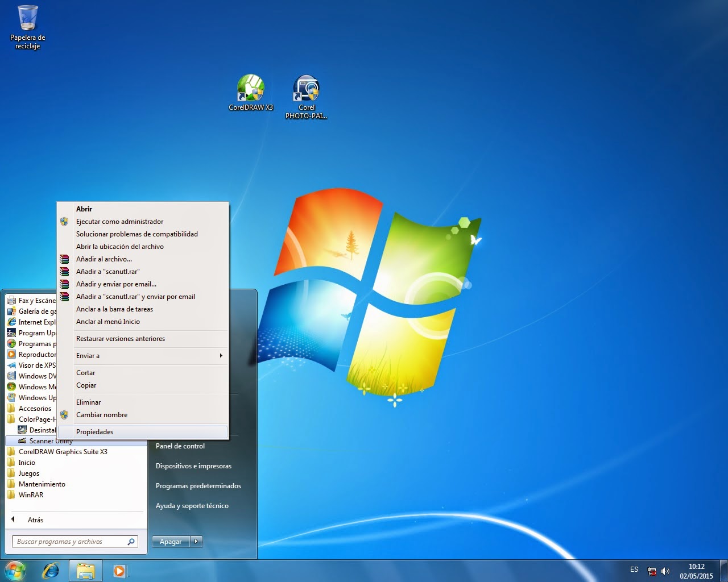Screen dimensions: 728x582
Task: Expand the CorelDRAW Graphics Suite X3 folder
Action: coord(57,451)
